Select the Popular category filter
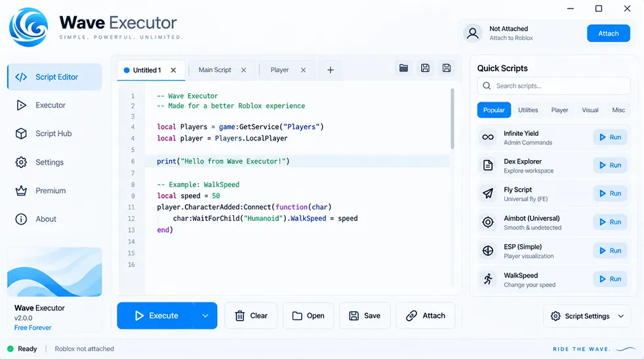This screenshot has height=359, width=644. click(494, 110)
